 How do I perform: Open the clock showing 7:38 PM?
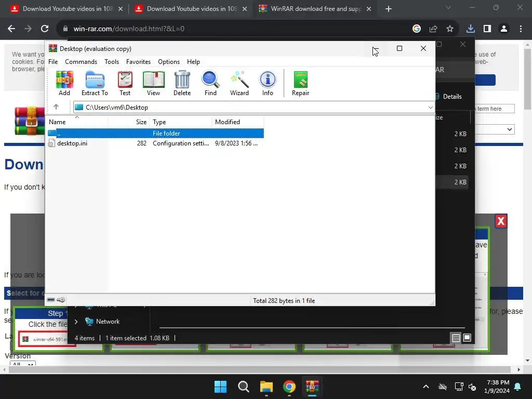[497, 387]
